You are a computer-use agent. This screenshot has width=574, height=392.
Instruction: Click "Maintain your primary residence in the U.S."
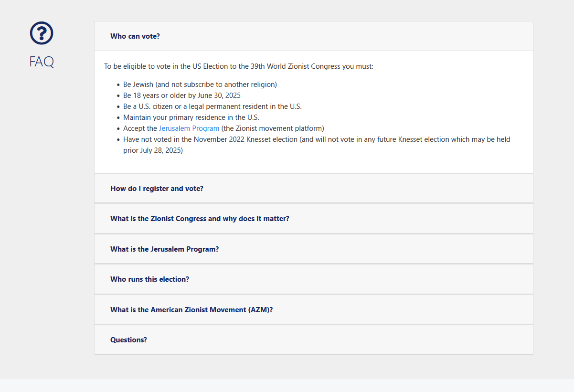pyautogui.click(x=191, y=117)
